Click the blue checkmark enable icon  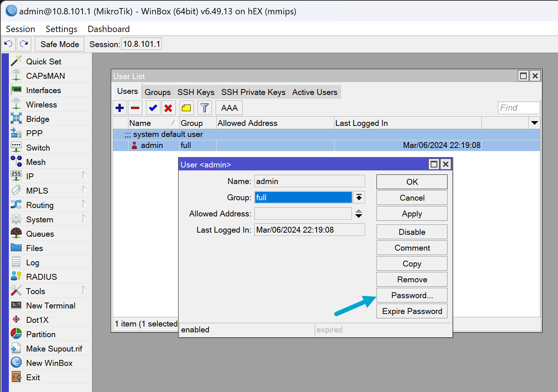tap(153, 108)
